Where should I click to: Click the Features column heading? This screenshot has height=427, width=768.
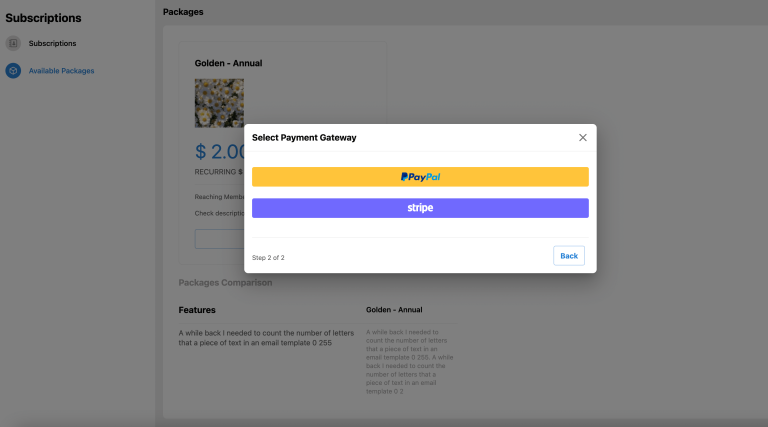[x=197, y=310]
